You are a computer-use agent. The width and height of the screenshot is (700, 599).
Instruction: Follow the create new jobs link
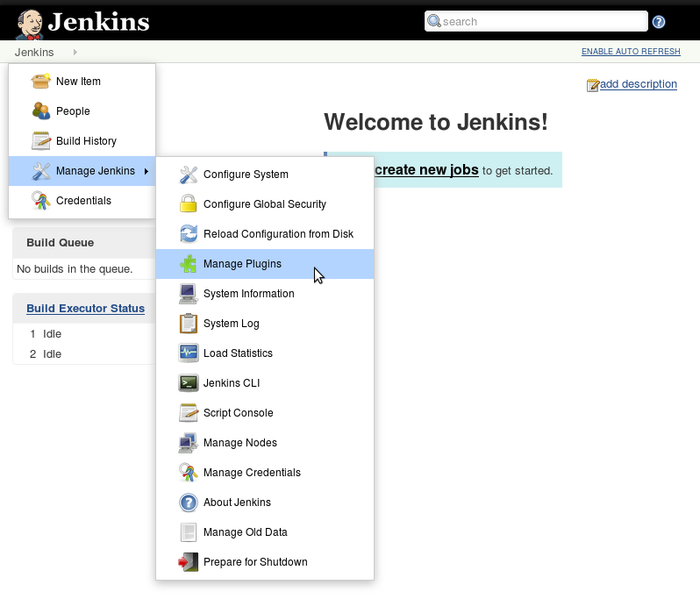(426, 170)
